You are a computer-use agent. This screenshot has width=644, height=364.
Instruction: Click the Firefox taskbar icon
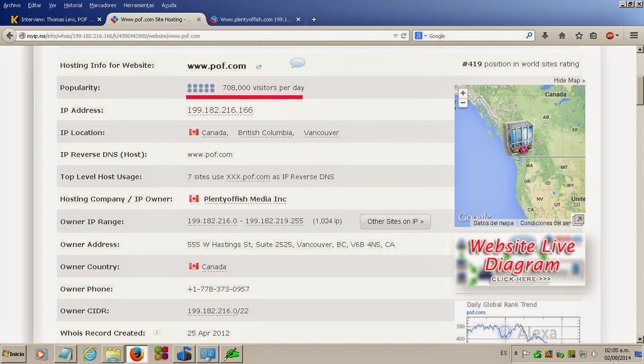(x=136, y=354)
